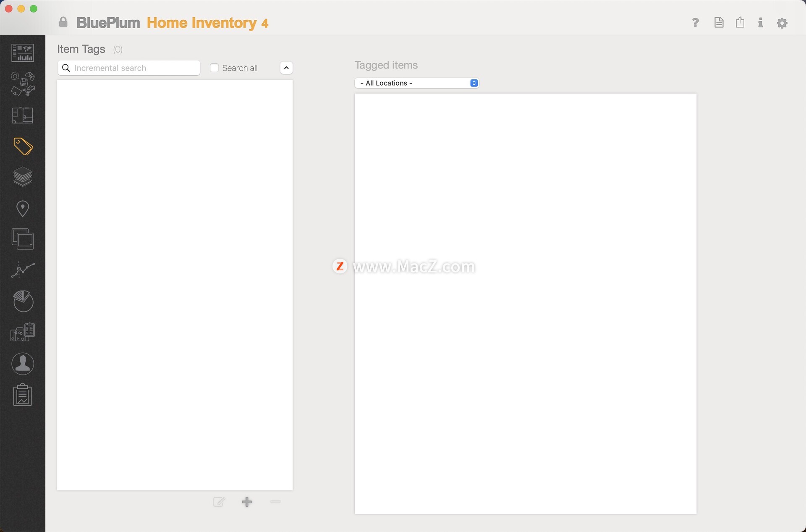
Task: Click the padlock icon beside BluePlum
Action: pos(63,22)
